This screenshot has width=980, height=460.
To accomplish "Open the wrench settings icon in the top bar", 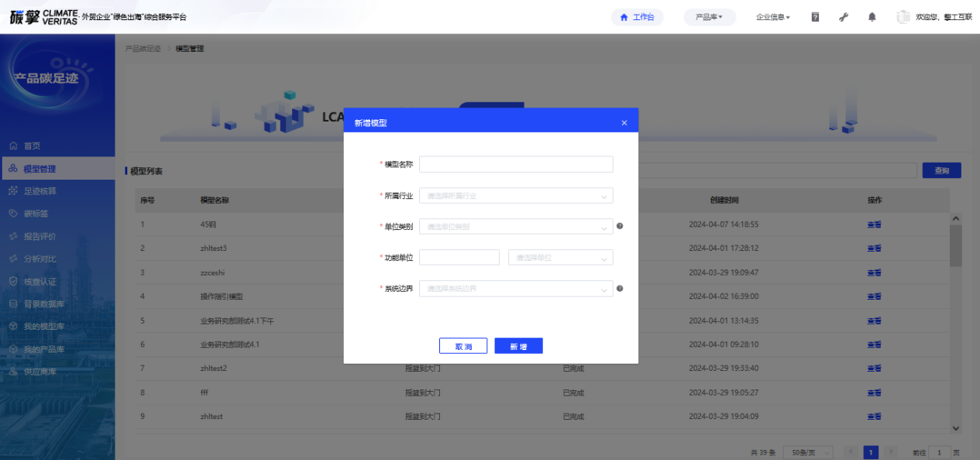I will [844, 17].
